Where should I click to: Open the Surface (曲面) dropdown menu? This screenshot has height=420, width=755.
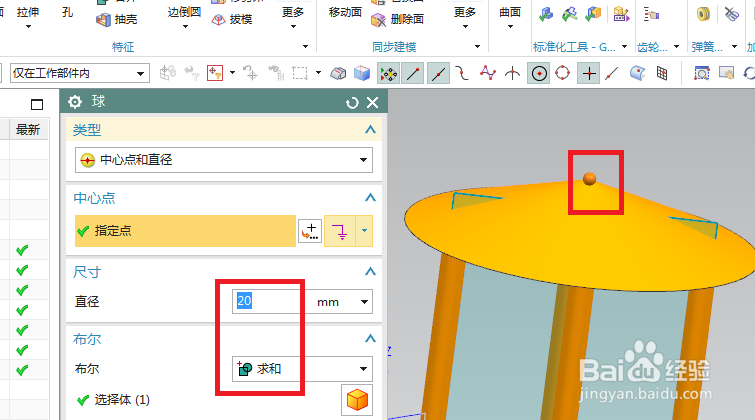click(510, 18)
